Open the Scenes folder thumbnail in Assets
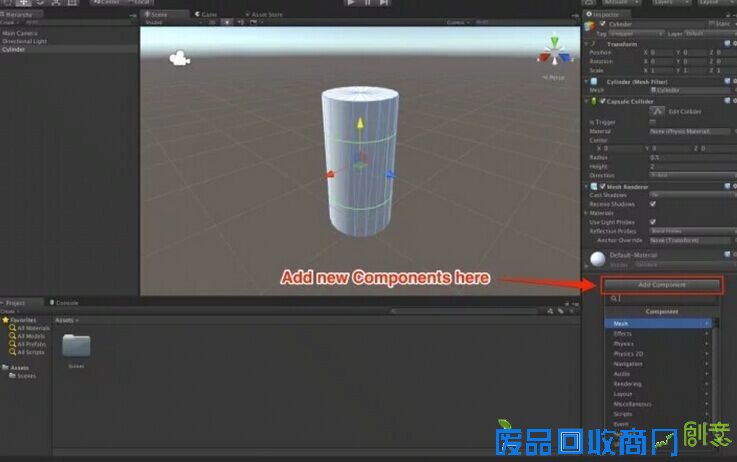The image size is (737, 462). pyautogui.click(x=76, y=346)
